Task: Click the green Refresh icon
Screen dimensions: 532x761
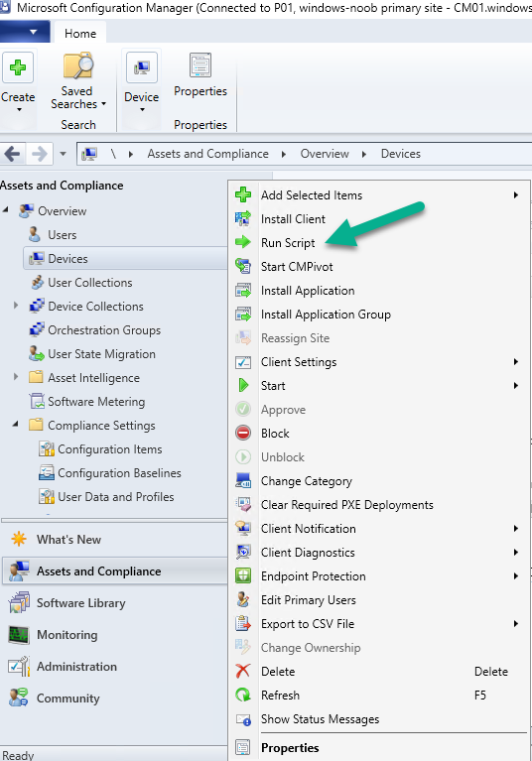Action: (x=243, y=695)
